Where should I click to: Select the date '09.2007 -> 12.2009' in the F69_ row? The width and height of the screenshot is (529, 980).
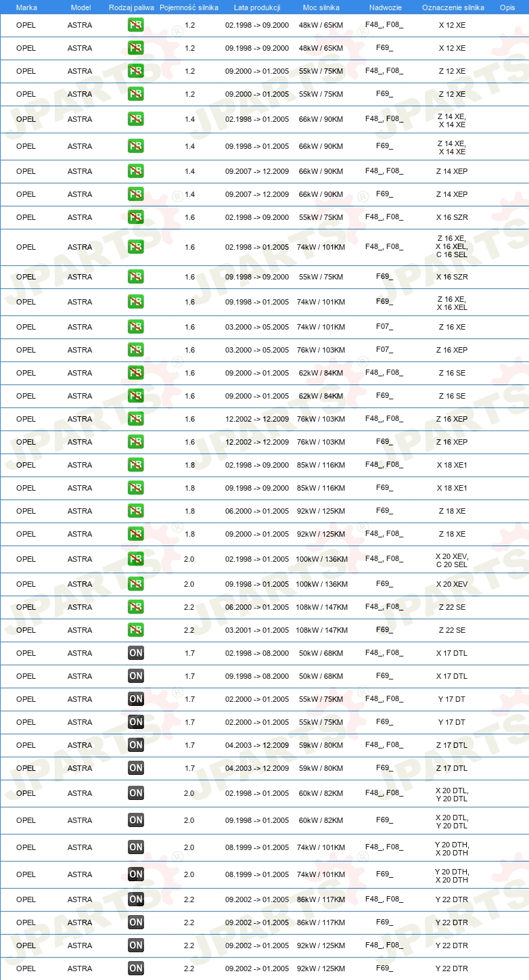(257, 194)
